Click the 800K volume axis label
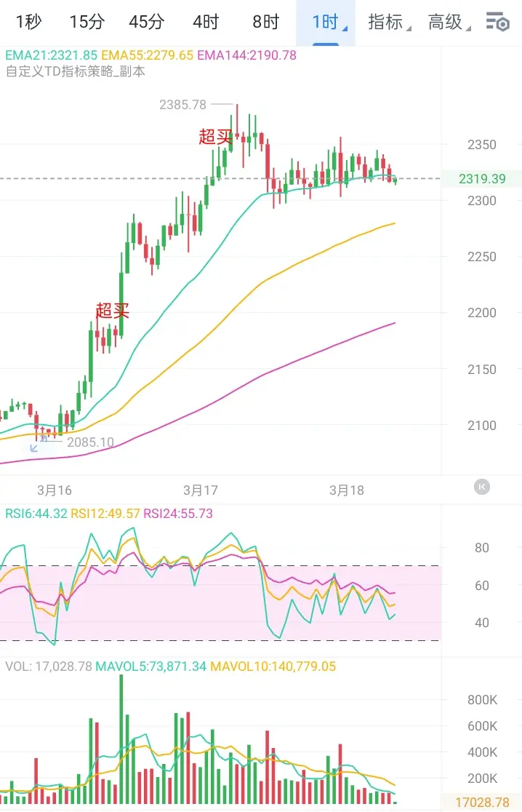This screenshot has height=812, width=522. (x=482, y=700)
